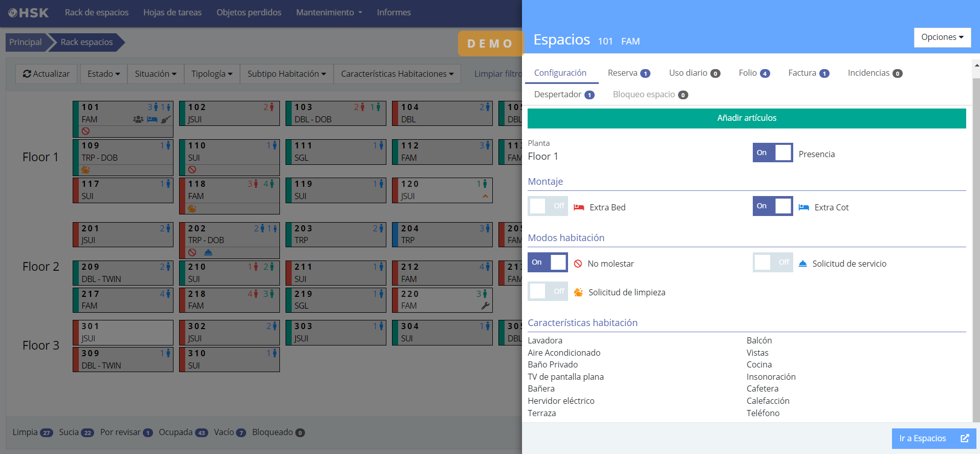Click the Extra Bed red bed icon
This screenshot has height=454, width=980.
coord(579,207)
